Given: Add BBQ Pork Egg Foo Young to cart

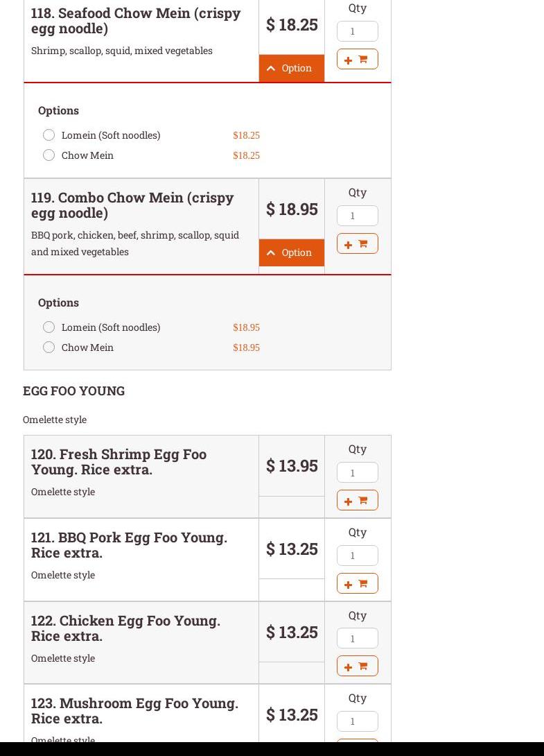Looking at the screenshot, I should click(x=357, y=584).
